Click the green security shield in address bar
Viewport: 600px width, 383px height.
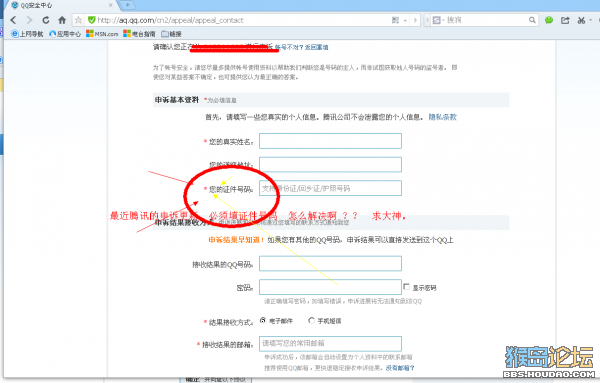[x=91, y=20]
